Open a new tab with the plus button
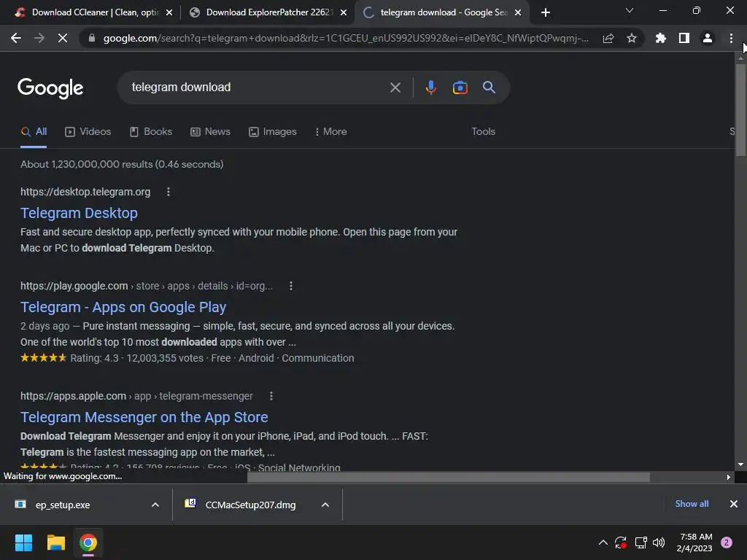Image resolution: width=747 pixels, height=560 pixels. [546, 12]
